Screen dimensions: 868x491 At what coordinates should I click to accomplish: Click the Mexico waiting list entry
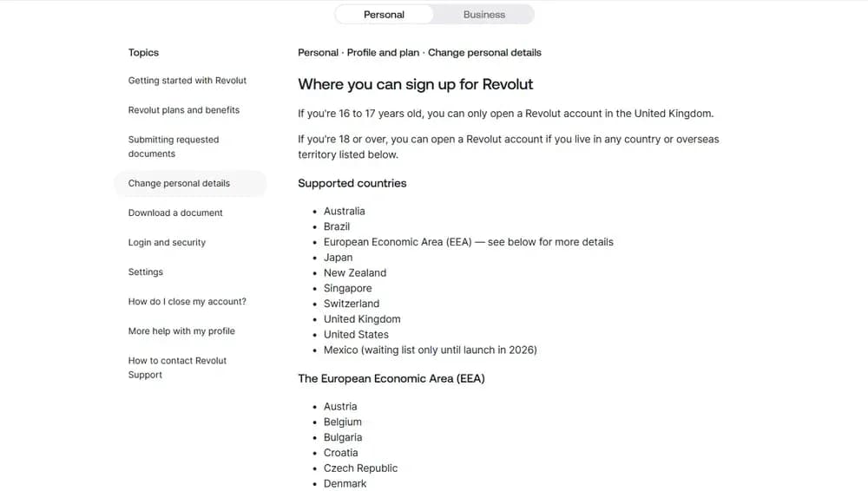pyautogui.click(x=430, y=350)
